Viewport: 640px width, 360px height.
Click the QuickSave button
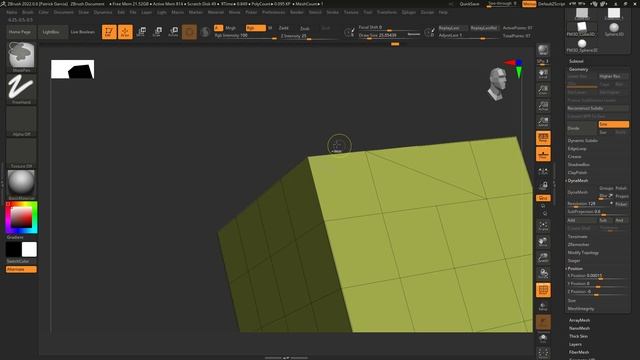click(x=469, y=4)
